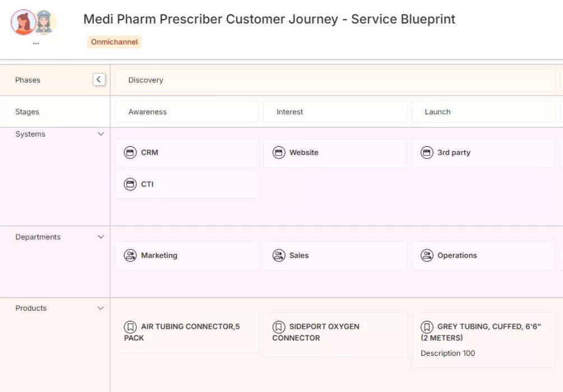
Task: Collapse the Products section
Action: [x=101, y=307]
